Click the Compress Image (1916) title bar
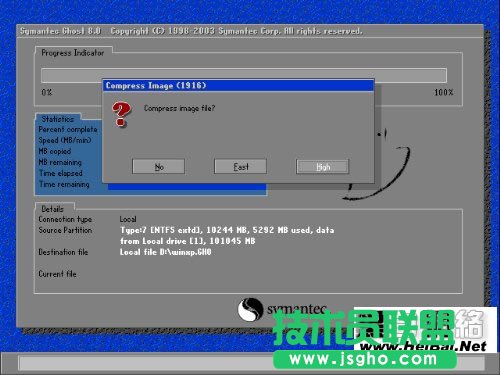The height and width of the screenshot is (375, 500). pyautogui.click(x=238, y=86)
